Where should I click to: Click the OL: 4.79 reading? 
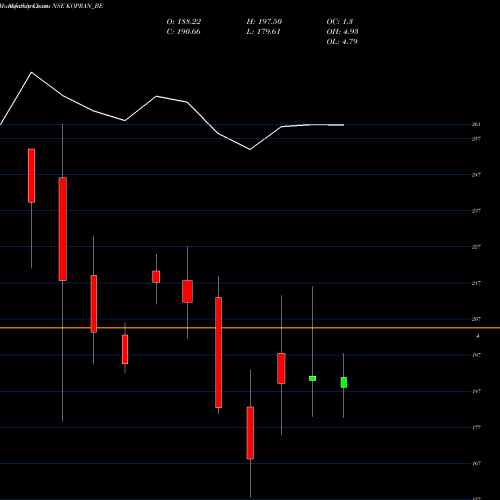tap(342, 42)
